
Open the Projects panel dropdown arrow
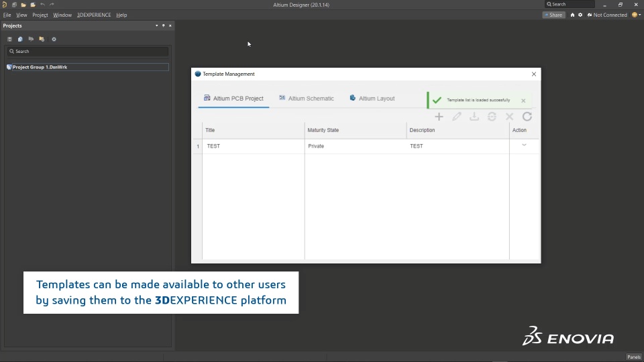(156, 25)
